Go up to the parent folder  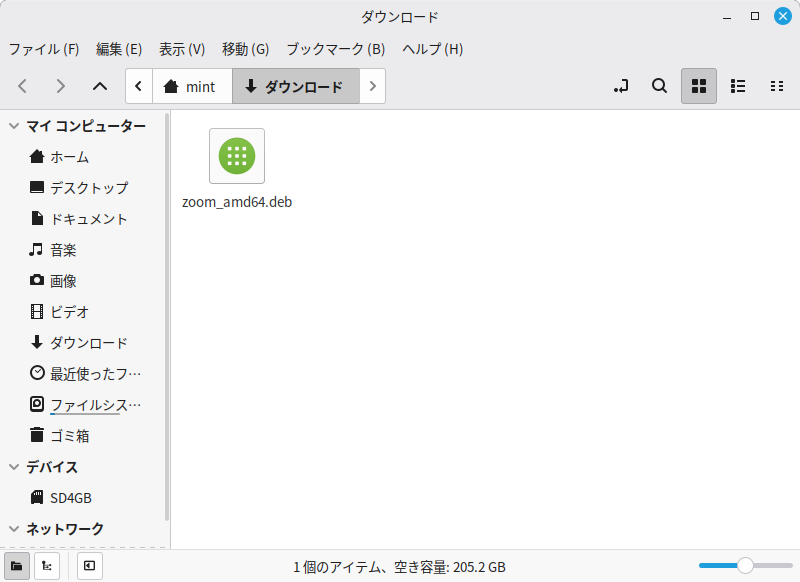(100, 86)
